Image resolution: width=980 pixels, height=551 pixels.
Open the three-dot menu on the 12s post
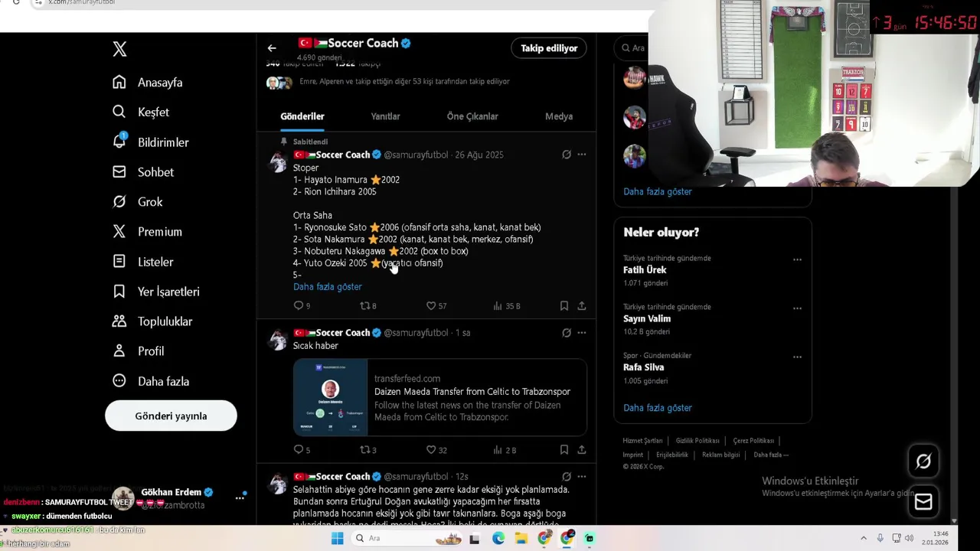point(582,477)
